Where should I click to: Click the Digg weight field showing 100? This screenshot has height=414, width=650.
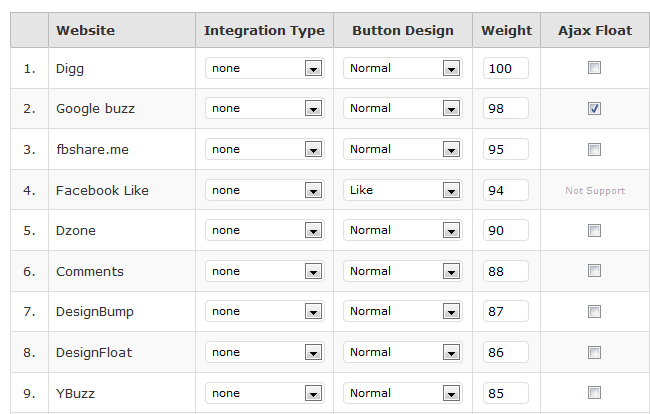pos(506,68)
